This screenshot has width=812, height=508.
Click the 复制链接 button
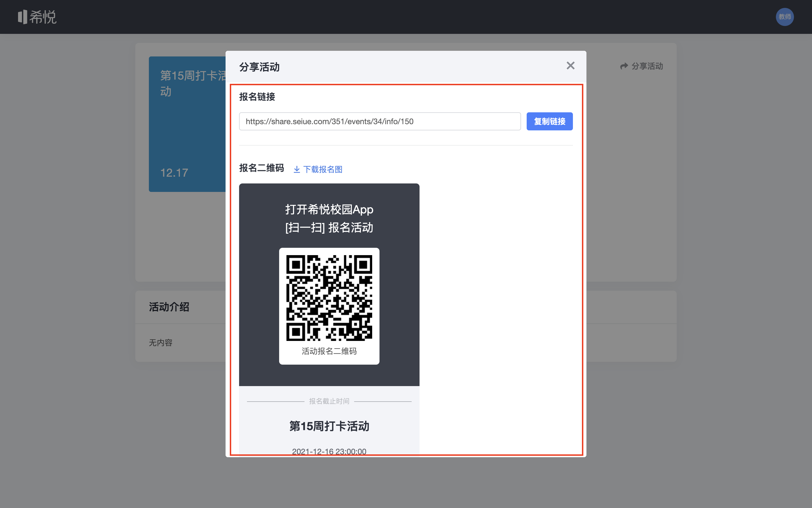click(549, 121)
